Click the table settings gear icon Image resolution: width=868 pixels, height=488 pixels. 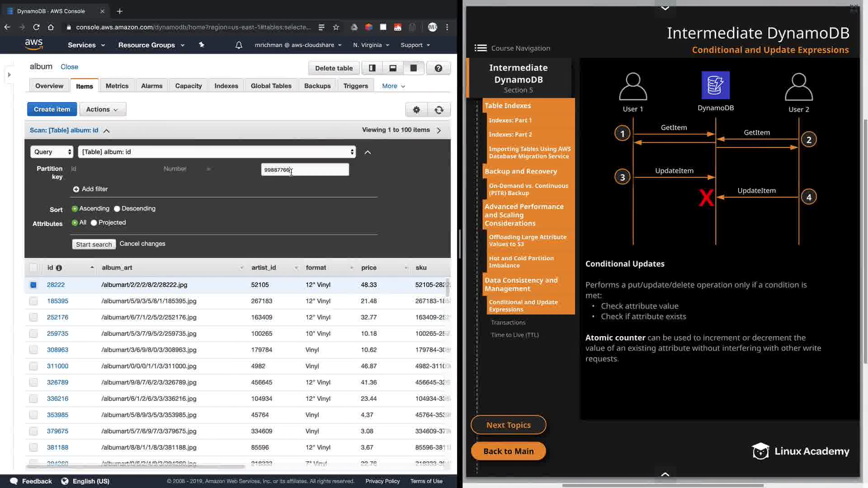point(416,110)
